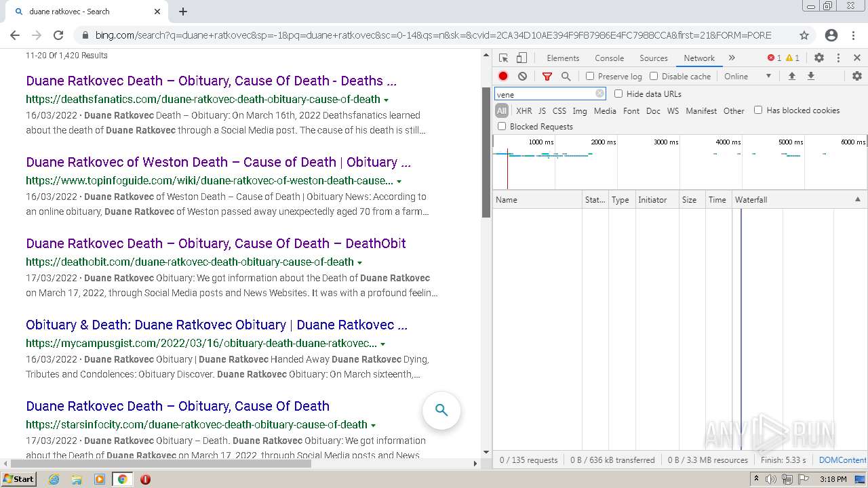The image size is (868, 488).
Task: Click the page vertical scrollbar thumb
Action: coord(486,152)
